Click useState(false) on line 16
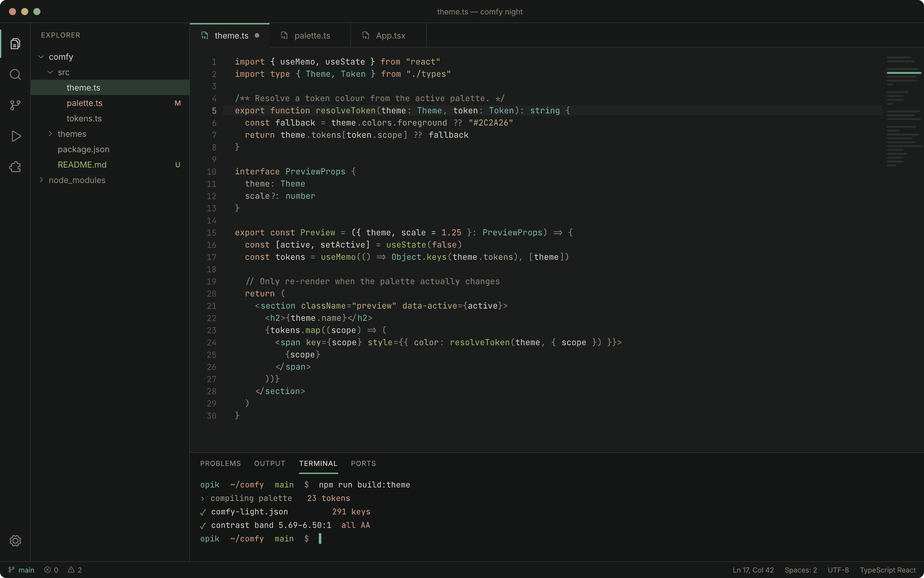The height and width of the screenshot is (578, 924). [x=424, y=245]
